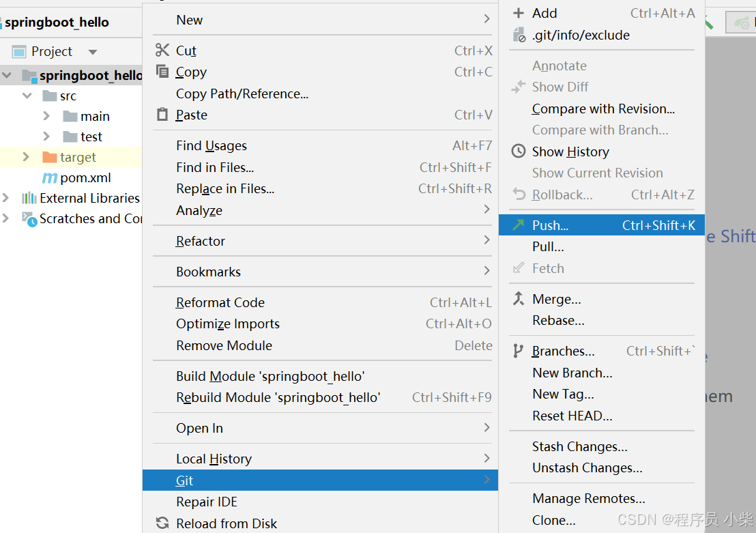The height and width of the screenshot is (533, 756).
Task: Select Copy Path/Reference...
Action: [x=321, y=93]
